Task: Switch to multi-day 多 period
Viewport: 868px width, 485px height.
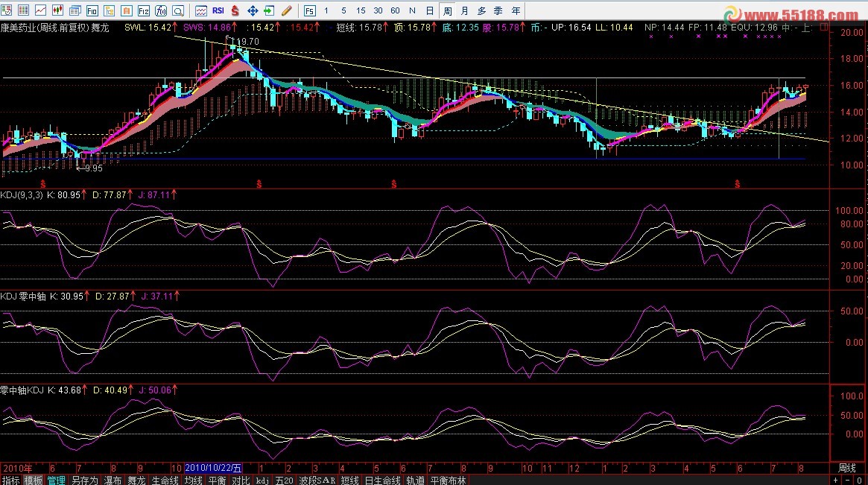Action: click(x=481, y=10)
